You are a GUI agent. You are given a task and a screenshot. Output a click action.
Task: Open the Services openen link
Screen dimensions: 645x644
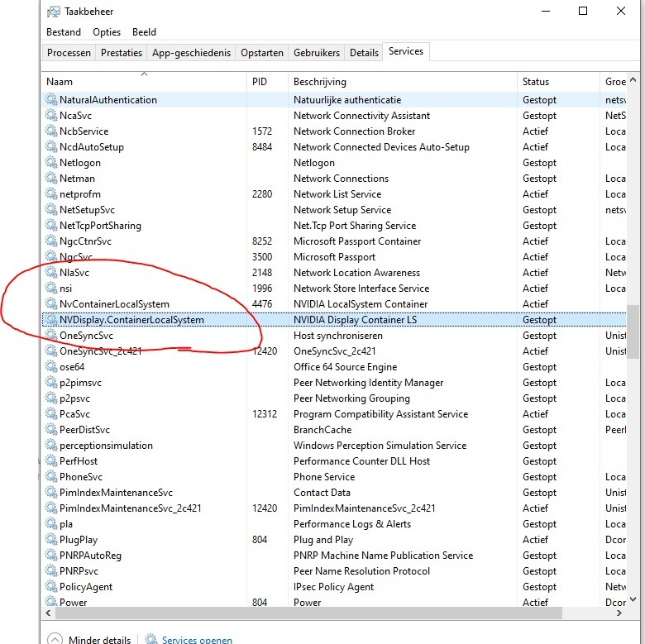click(x=197, y=640)
